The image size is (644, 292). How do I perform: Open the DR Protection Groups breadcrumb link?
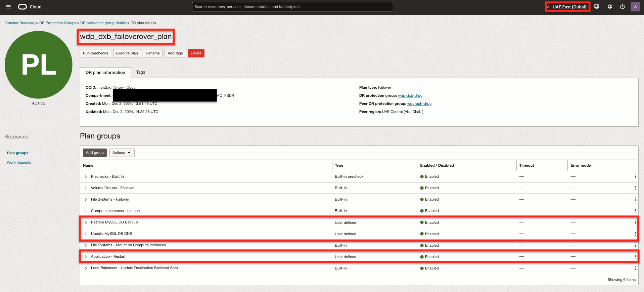pyautogui.click(x=58, y=23)
